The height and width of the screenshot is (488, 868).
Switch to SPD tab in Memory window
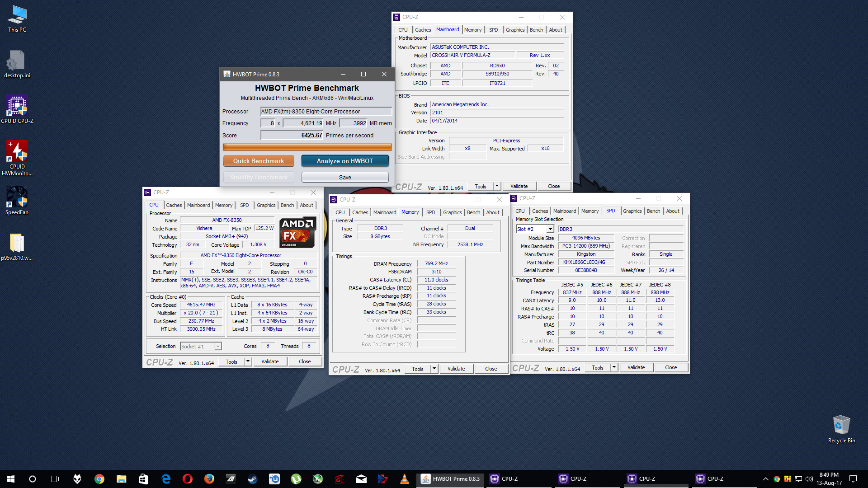(430, 212)
